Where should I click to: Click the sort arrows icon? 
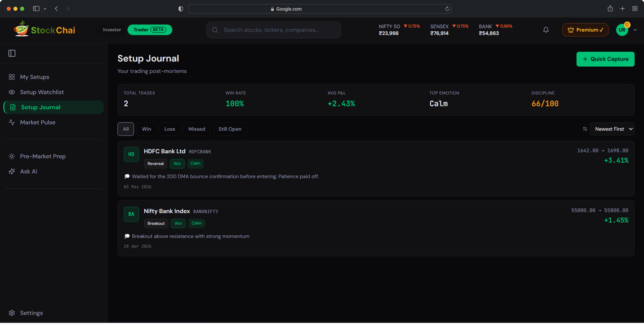(x=585, y=129)
